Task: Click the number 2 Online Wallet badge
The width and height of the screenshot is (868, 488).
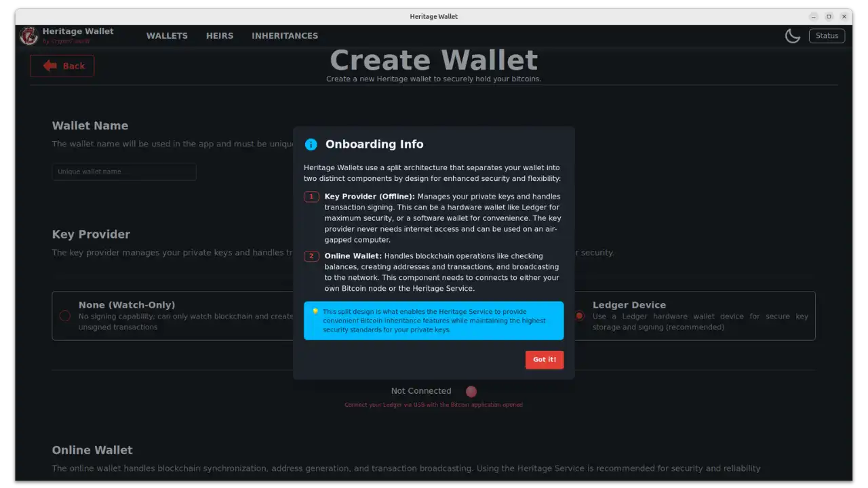Action: click(311, 256)
